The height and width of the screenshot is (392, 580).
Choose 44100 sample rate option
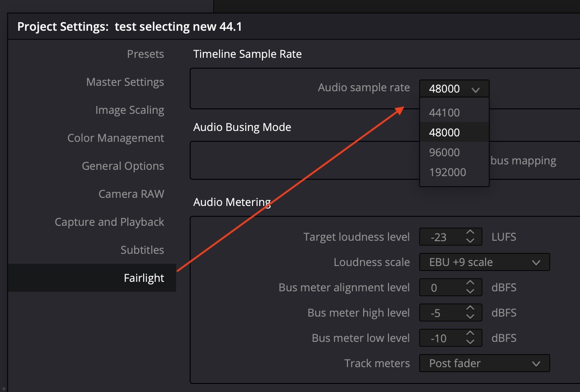[x=454, y=112]
